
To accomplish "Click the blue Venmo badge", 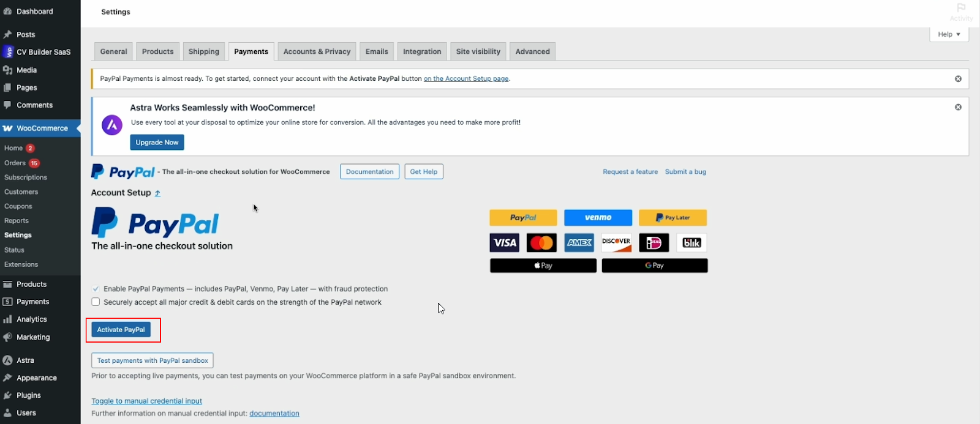I will (598, 218).
